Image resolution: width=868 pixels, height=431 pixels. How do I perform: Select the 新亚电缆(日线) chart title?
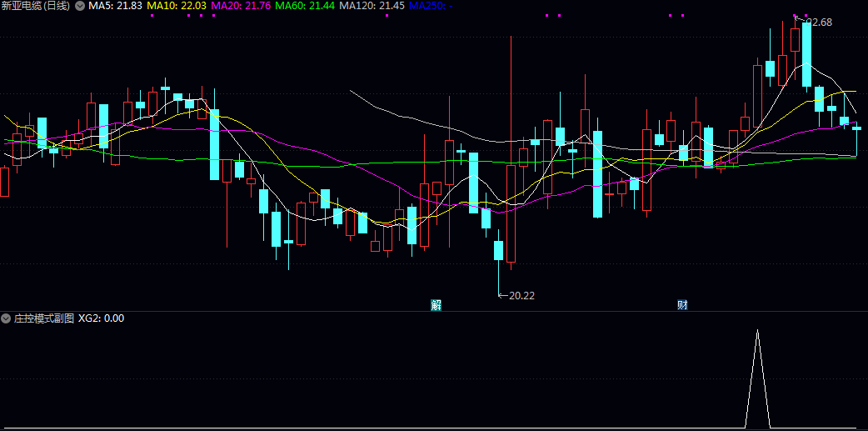[x=36, y=6]
